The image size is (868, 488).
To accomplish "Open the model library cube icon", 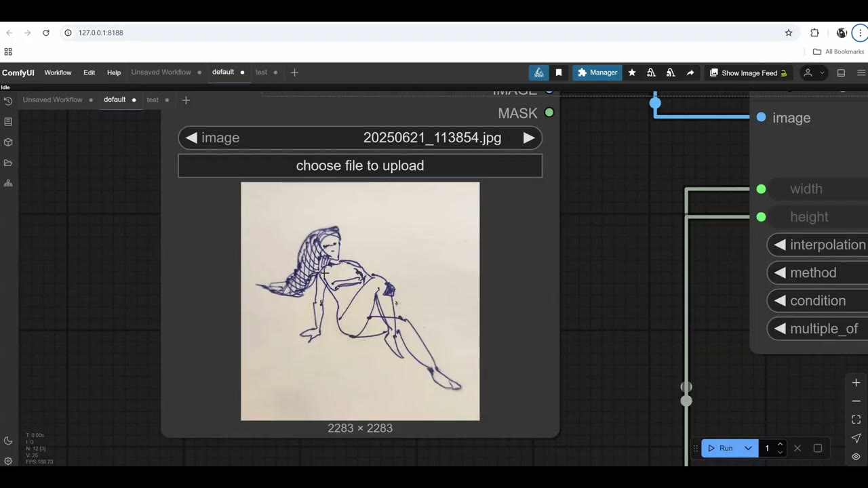I will pos(8,142).
